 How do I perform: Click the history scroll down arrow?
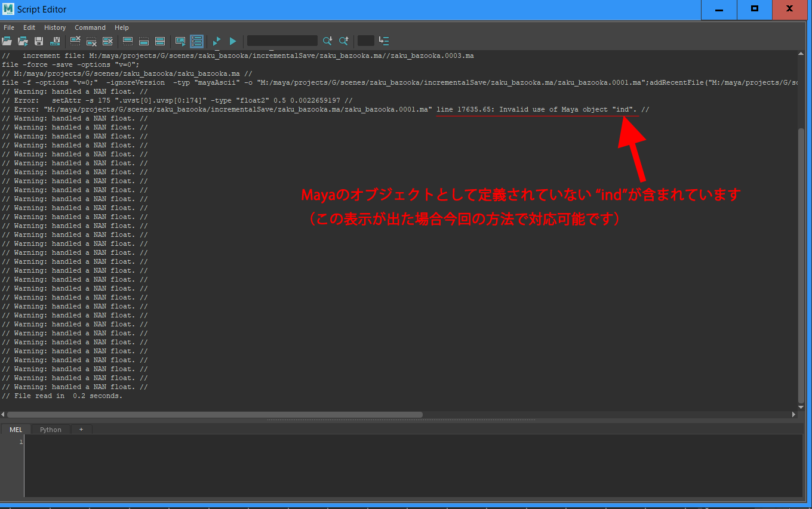point(801,407)
